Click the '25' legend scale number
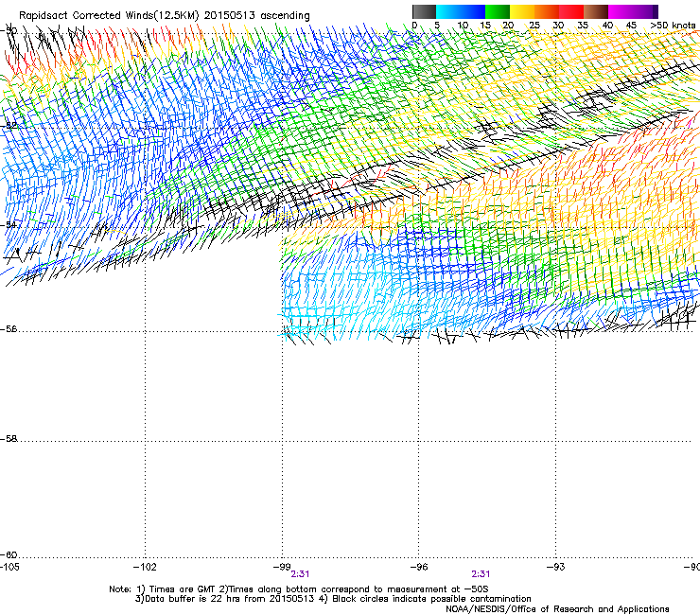Image resolution: width=700 pixels, height=615 pixels. tap(534, 26)
